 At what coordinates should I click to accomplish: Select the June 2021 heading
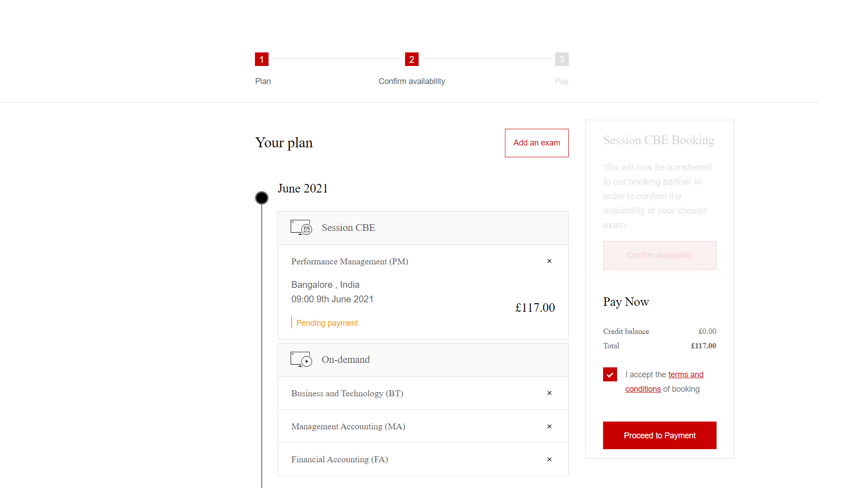(x=303, y=188)
